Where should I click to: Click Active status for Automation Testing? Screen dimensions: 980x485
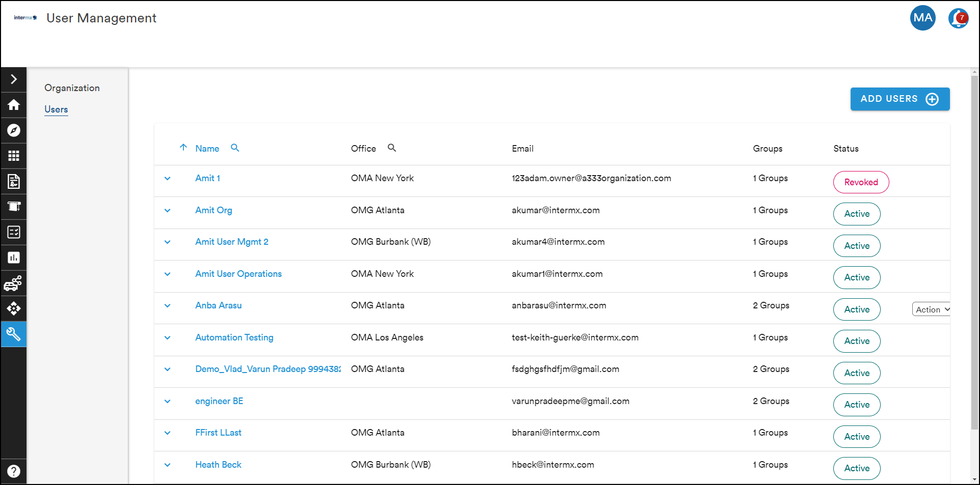pyautogui.click(x=857, y=341)
